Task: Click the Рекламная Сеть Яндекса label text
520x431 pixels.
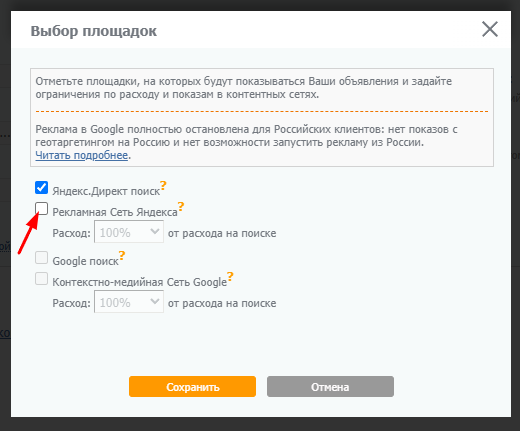Action: coord(115,212)
